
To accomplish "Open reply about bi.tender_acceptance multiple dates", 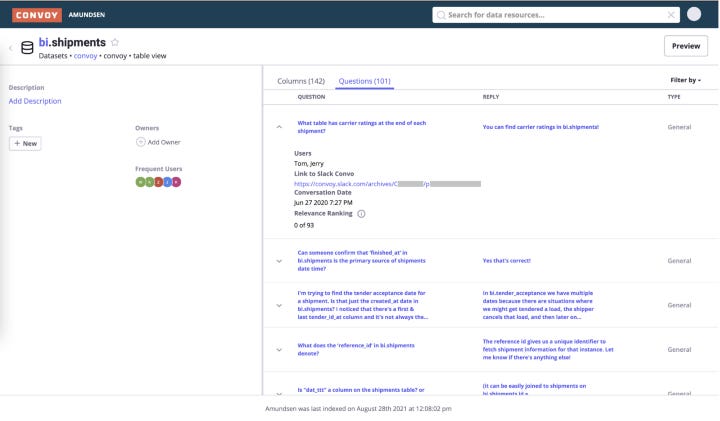I will coord(538,305).
